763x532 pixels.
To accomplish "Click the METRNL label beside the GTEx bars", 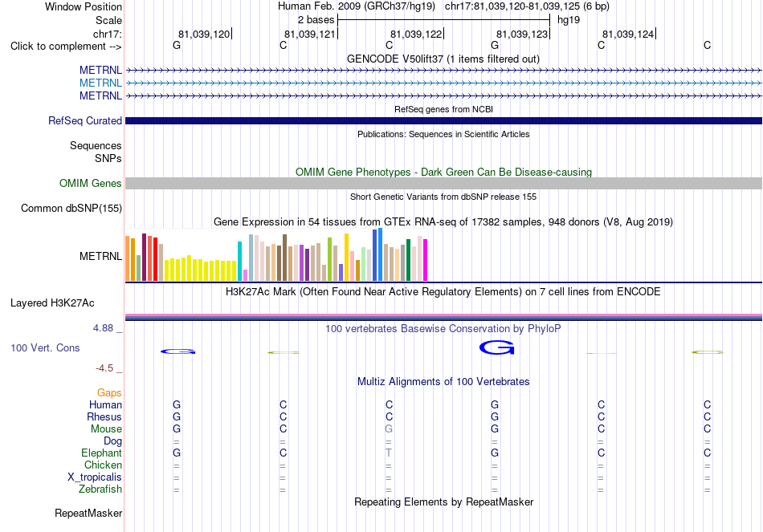I will pyautogui.click(x=100, y=256).
